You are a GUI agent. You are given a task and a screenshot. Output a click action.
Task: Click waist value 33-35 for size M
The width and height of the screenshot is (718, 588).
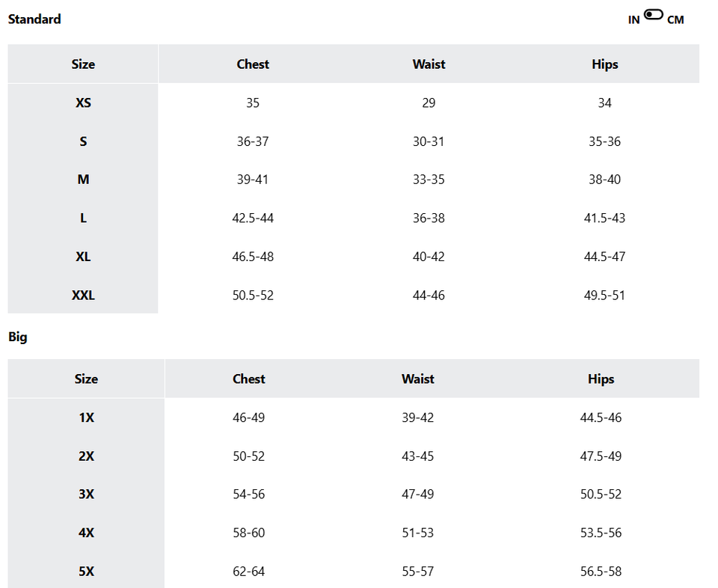pyautogui.click(x=429, y=180)
